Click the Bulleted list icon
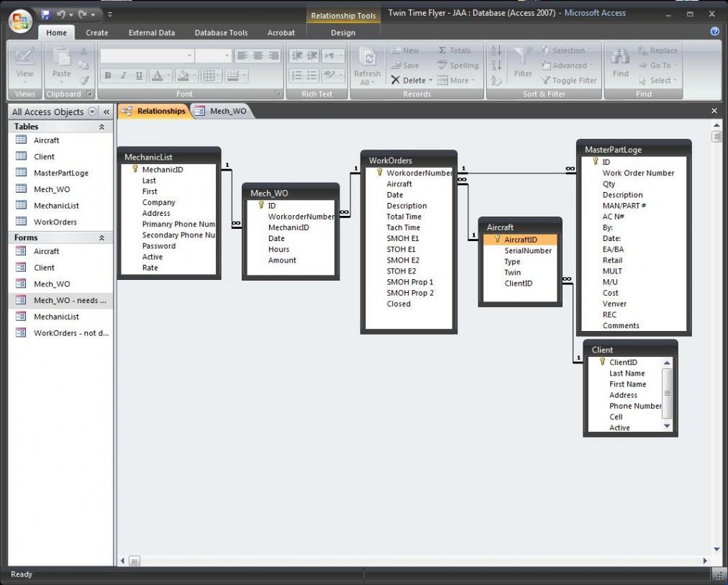 point(312,76)
